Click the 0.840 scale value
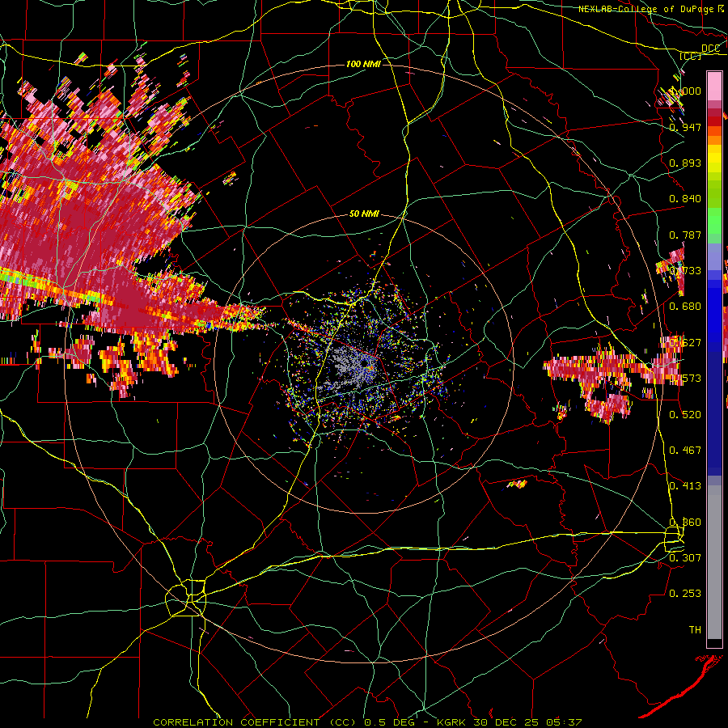This screenshot has height=728, width=728. [x=685, y=199]
